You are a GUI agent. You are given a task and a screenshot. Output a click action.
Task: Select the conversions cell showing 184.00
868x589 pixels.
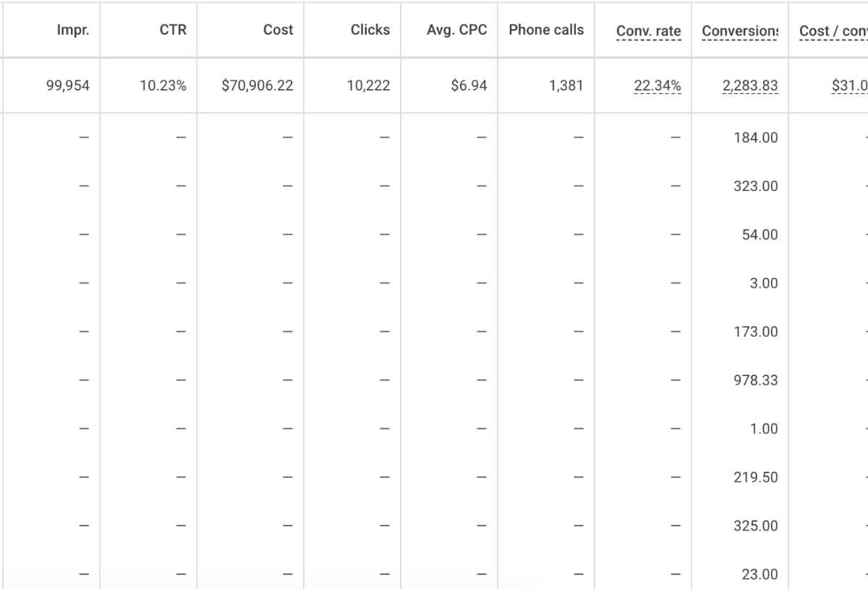(x=754, y=137)
